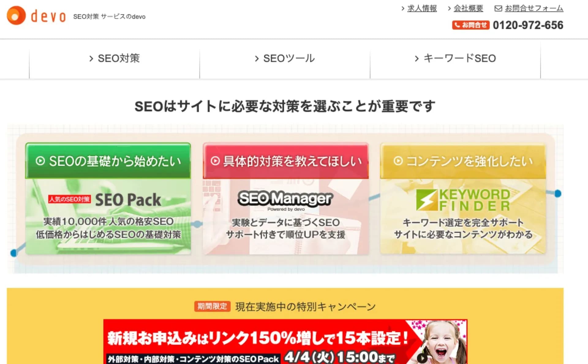588x364 pixels.
Task: Open the SEOツール navigation item
Action: point(285,59)
